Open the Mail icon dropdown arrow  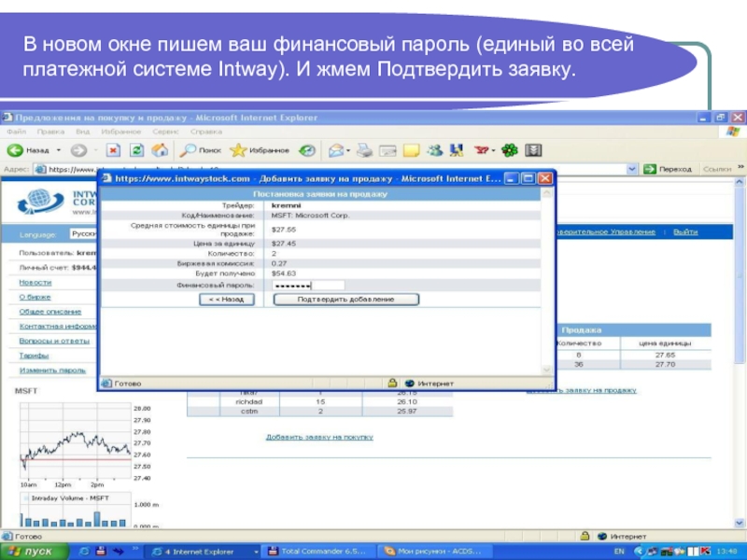click(348, 150)
